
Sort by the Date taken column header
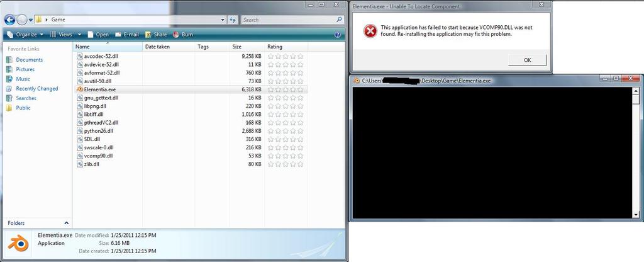point(169,47)
